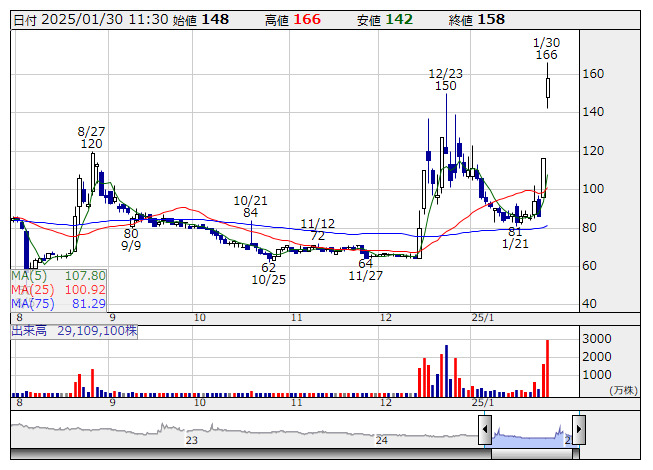Click the 安値 142 low price
Viewport: 653px width, 470px height.
pos(385,20)
